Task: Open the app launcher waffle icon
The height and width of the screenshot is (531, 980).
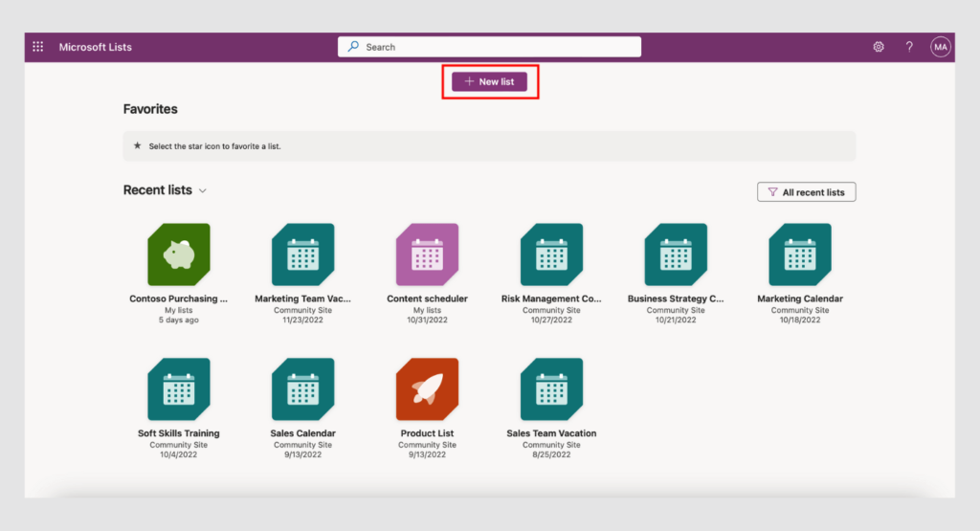Action: coord(38,47)
